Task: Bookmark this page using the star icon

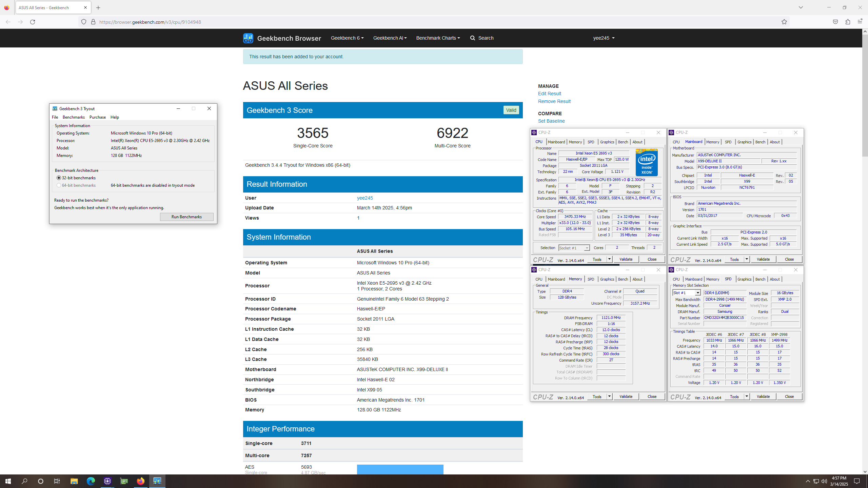Action: 784,22
